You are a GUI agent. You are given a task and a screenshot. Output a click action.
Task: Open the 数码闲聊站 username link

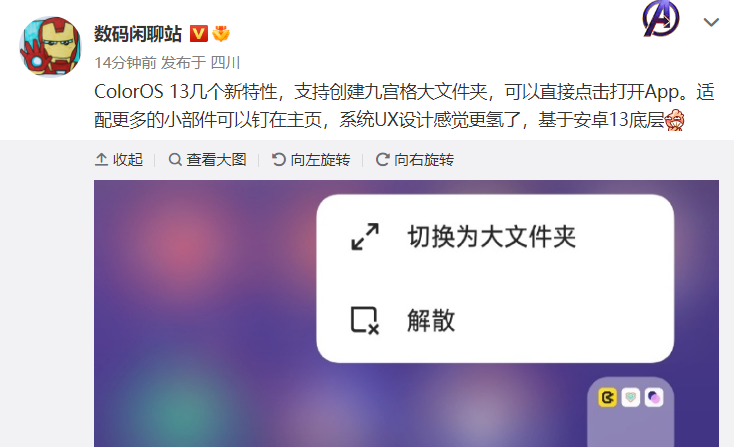138,34
